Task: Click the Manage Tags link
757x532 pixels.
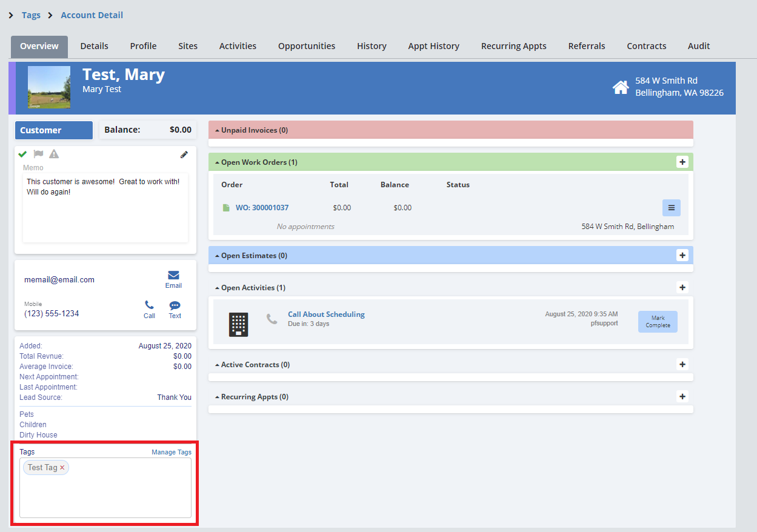Action: point(171,452)
